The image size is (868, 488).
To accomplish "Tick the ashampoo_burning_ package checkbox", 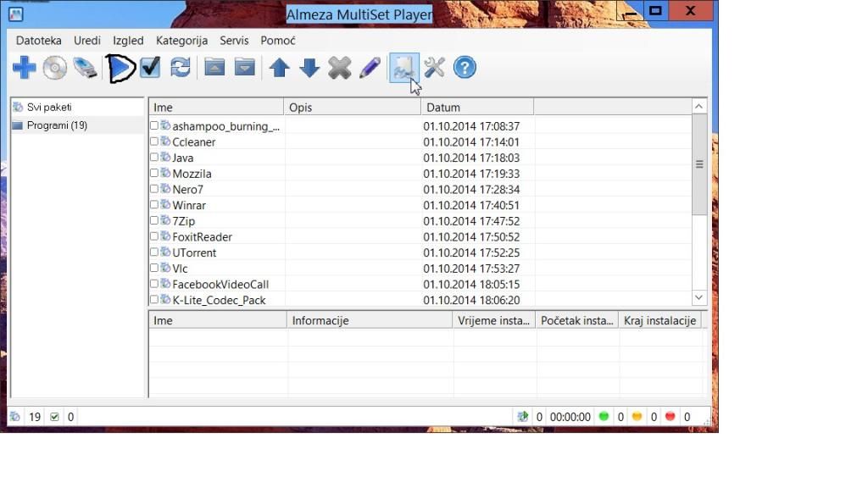I will [154, 125].
